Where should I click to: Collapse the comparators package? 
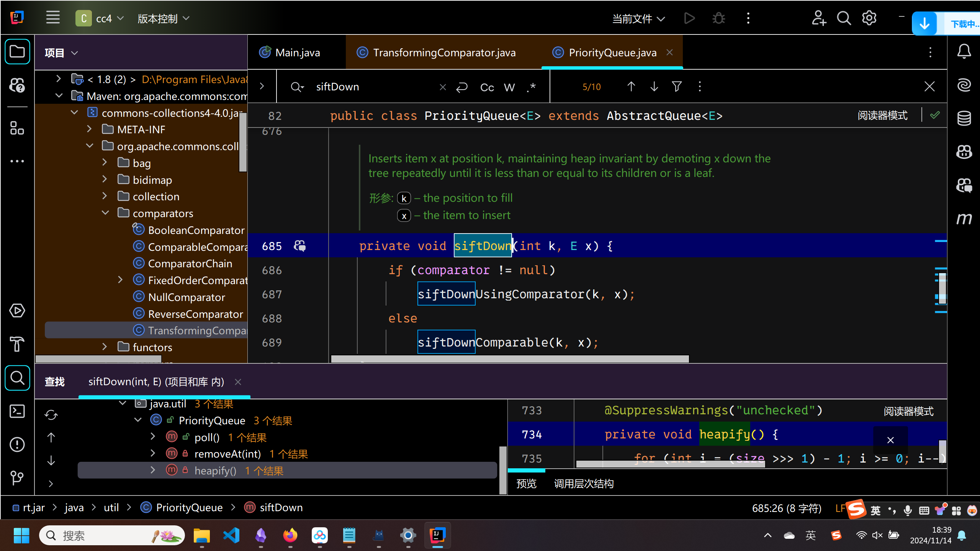pyautogui.click(x=105, y=213)
